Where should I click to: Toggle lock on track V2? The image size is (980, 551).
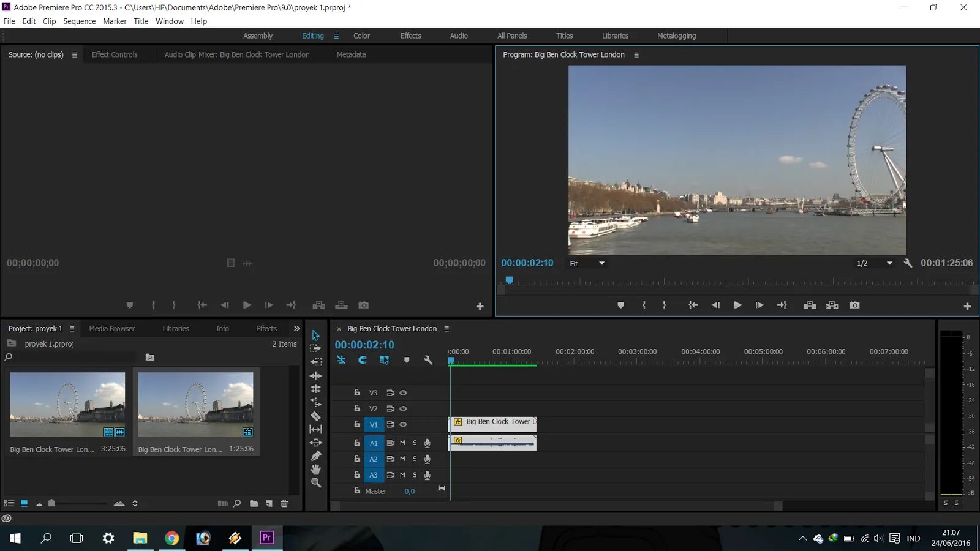coord(357,408)
